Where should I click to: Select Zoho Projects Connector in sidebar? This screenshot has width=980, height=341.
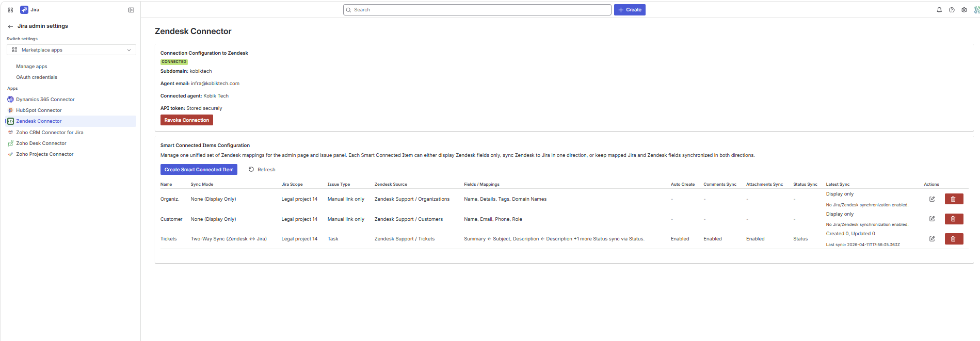click(x=45, y=154)
